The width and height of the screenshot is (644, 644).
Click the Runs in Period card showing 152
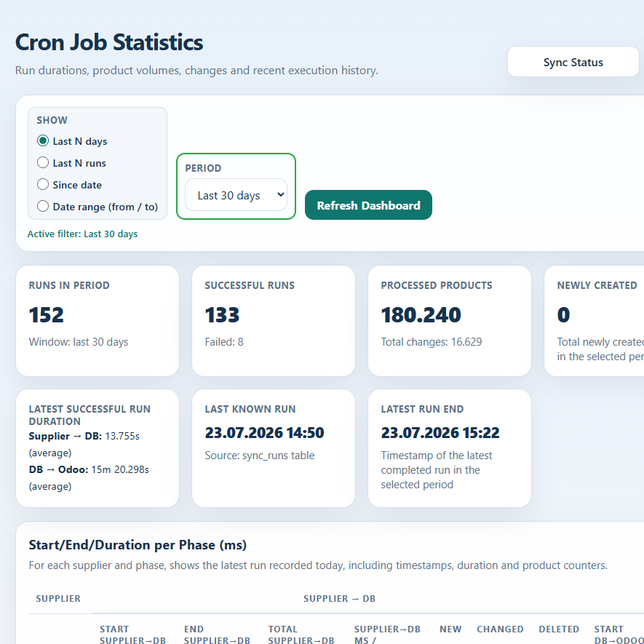pyautogui.click(x=98, y=321)
